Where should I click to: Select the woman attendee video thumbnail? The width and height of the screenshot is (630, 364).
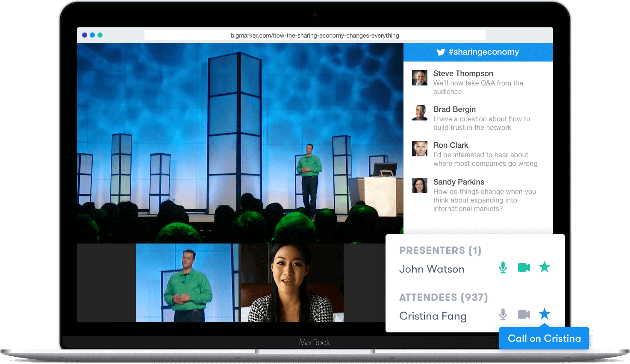tap(292, 283)
